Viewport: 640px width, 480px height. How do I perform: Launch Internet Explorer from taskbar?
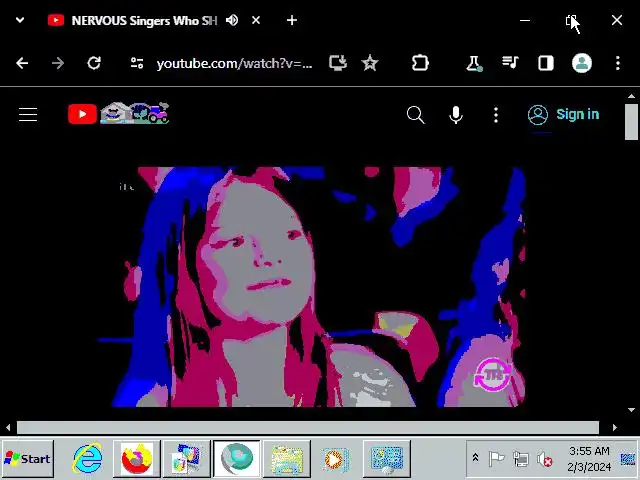pos(87,459)
